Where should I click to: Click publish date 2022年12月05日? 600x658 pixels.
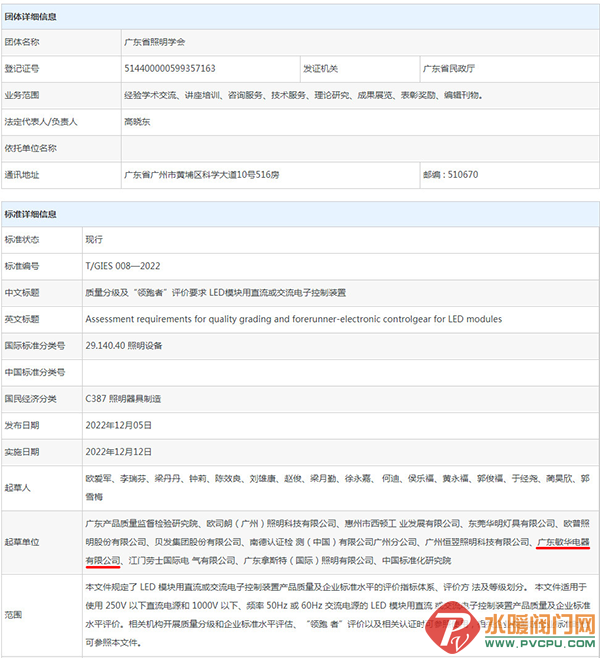pos(119,425)
